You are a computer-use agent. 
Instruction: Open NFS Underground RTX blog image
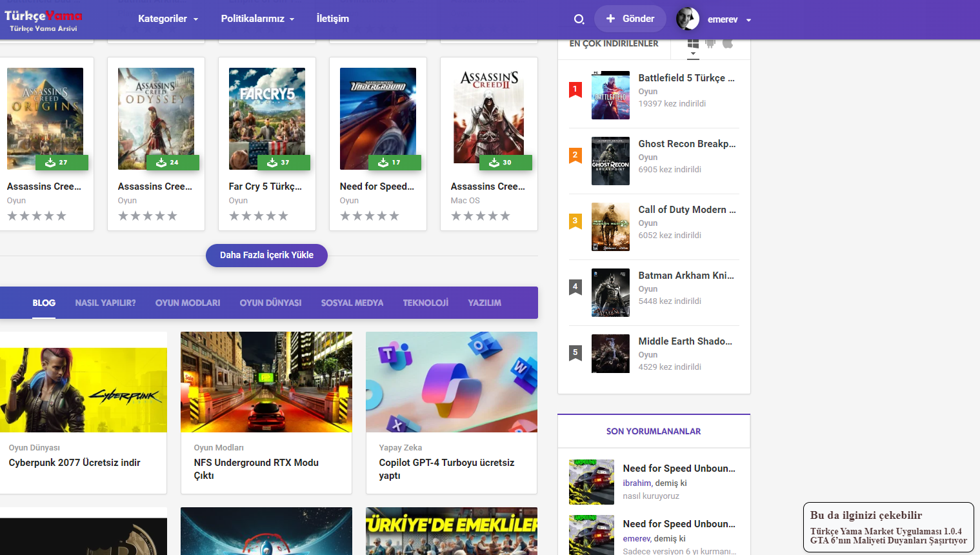coord(266,382)
